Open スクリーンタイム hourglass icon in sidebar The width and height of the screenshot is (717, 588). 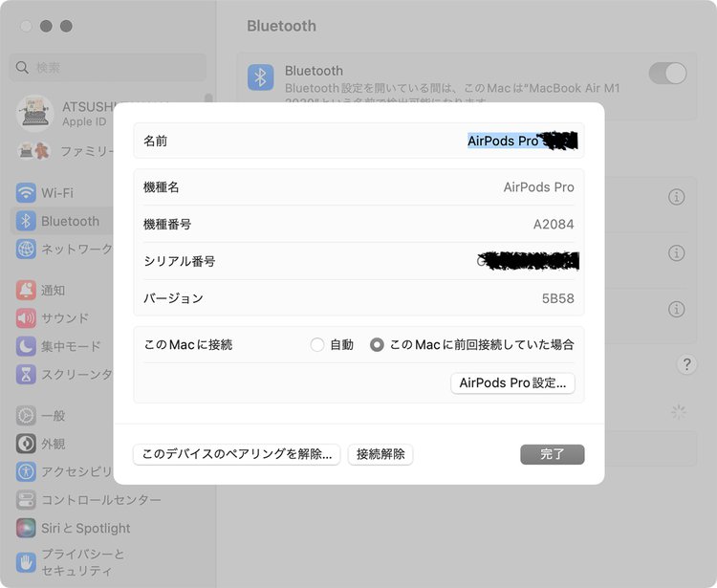tap(26, 375)
